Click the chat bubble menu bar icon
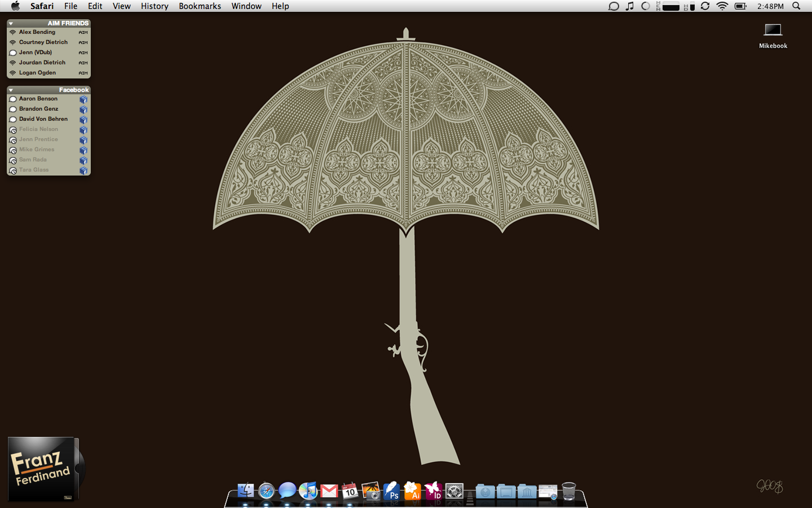The width and height of the screenshot is (812, 508). pyautogui.click(x=614, y=6)
